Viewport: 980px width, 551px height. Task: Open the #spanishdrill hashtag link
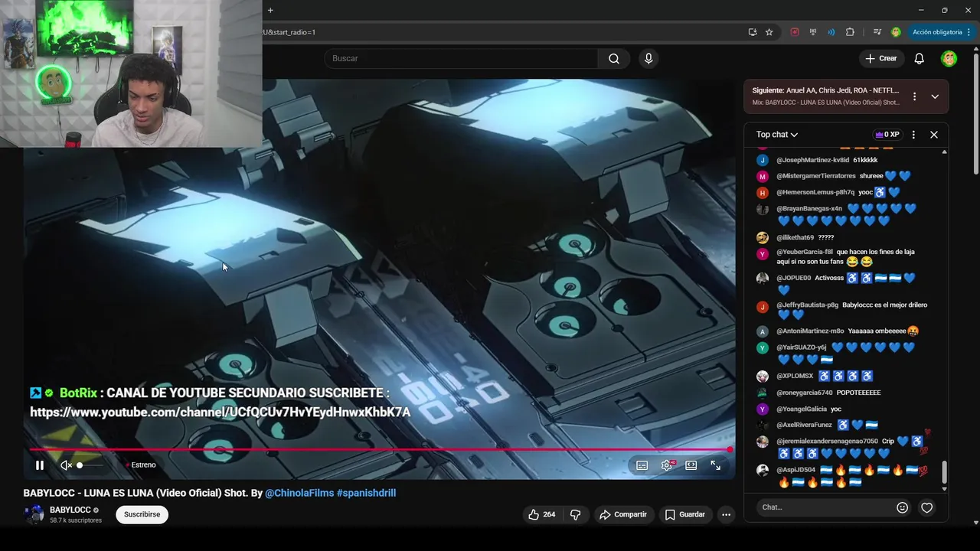pos(367,493)
